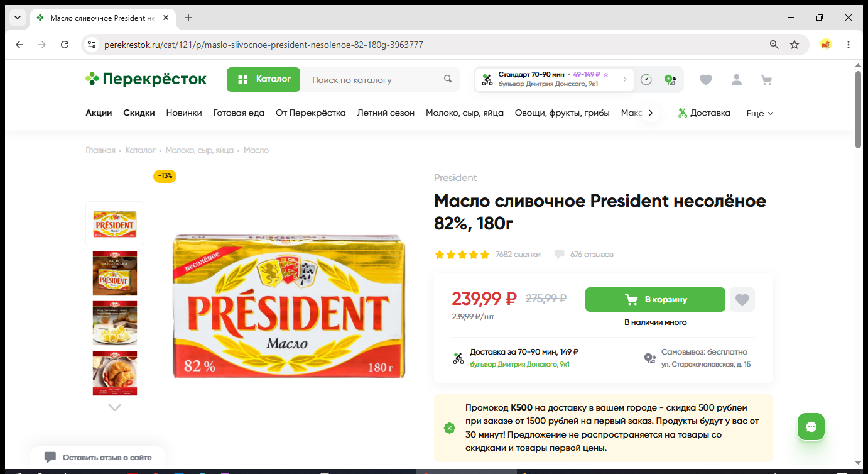Image resolution: width=868 pixels, height=474 pixels.
Task: Open the Акции menu item
Action: (x=99, y=113)
